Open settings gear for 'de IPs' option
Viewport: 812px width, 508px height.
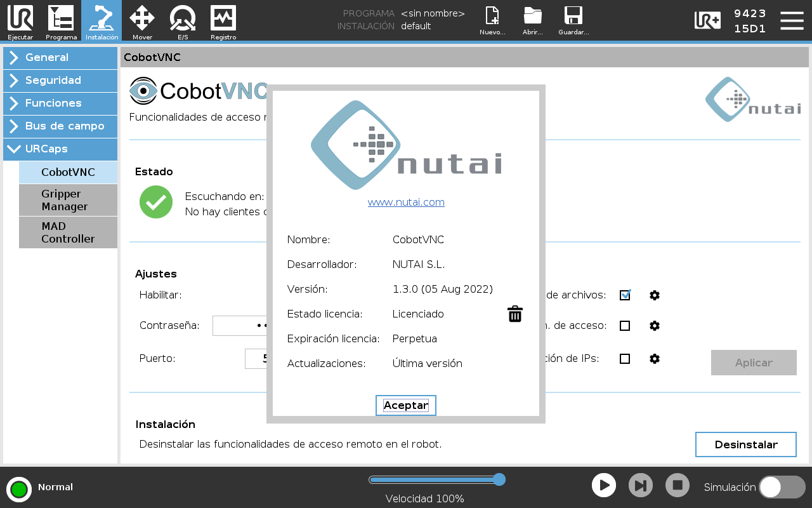(655, 359)
